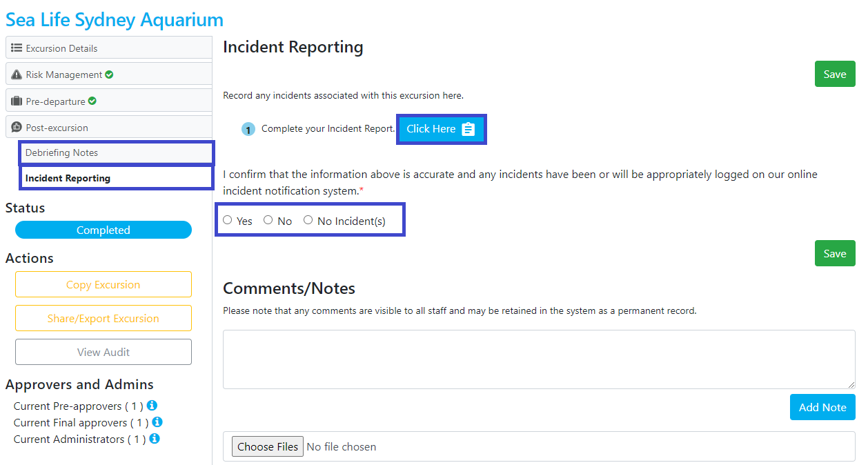Click the comments box corner grip

pyautogui.click(x=851, y=384)
